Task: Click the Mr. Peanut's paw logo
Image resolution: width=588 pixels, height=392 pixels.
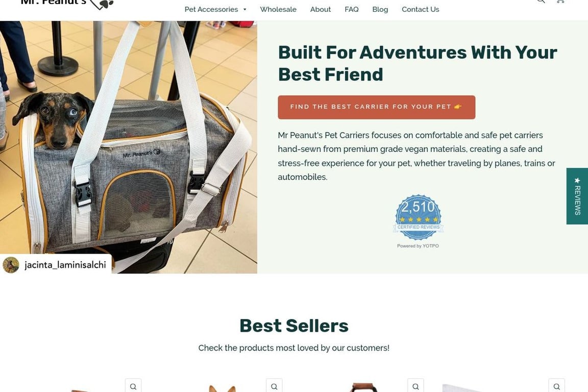Action: [67, 4]
